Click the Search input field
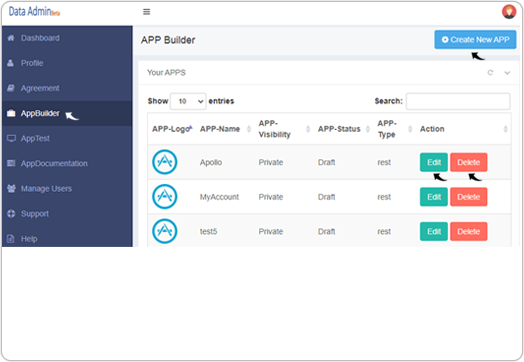Screen dimensions: 524x362 (458, 101)
